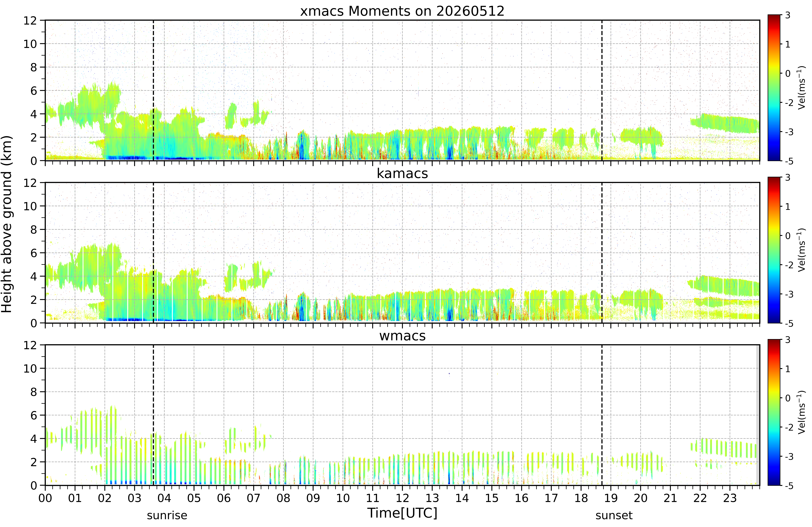Click the "3" tick on the xmacs colorbar
Image resolution: width=812 pixels, height=527 pixels.
(788, 15)
